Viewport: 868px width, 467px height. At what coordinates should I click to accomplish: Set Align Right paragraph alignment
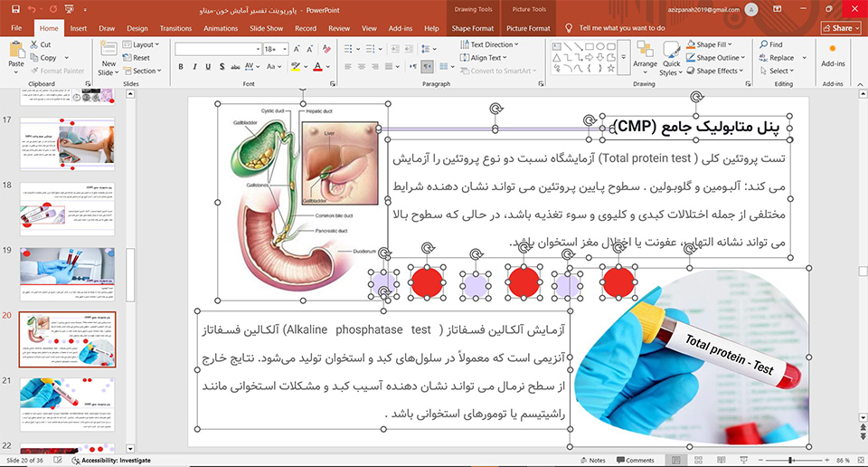374,66
